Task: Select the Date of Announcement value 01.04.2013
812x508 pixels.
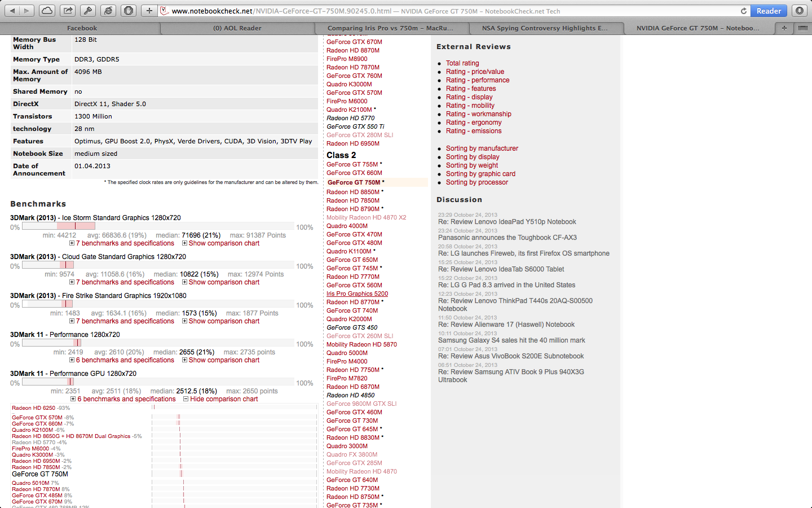Action: coord(92,166)
